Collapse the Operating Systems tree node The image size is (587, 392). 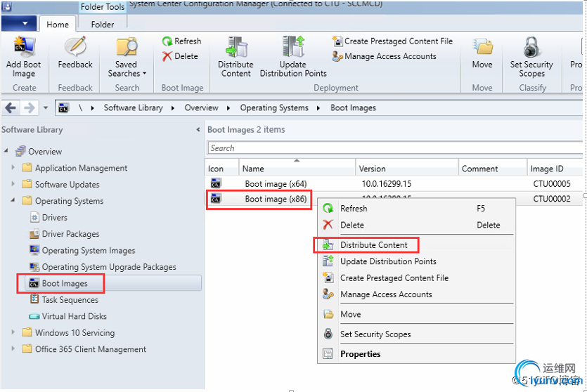[x=13, y=201]
